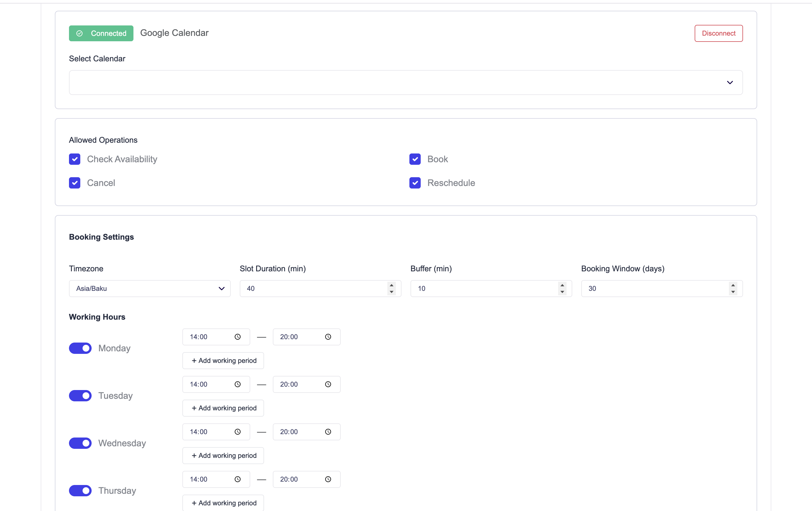Disable Monday working hours toggle

point(80,348)
